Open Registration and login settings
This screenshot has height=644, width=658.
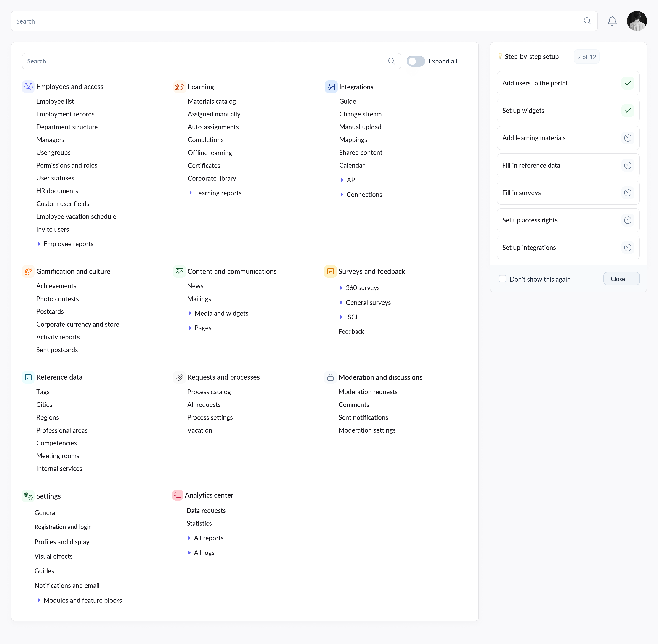click(63, 527)
